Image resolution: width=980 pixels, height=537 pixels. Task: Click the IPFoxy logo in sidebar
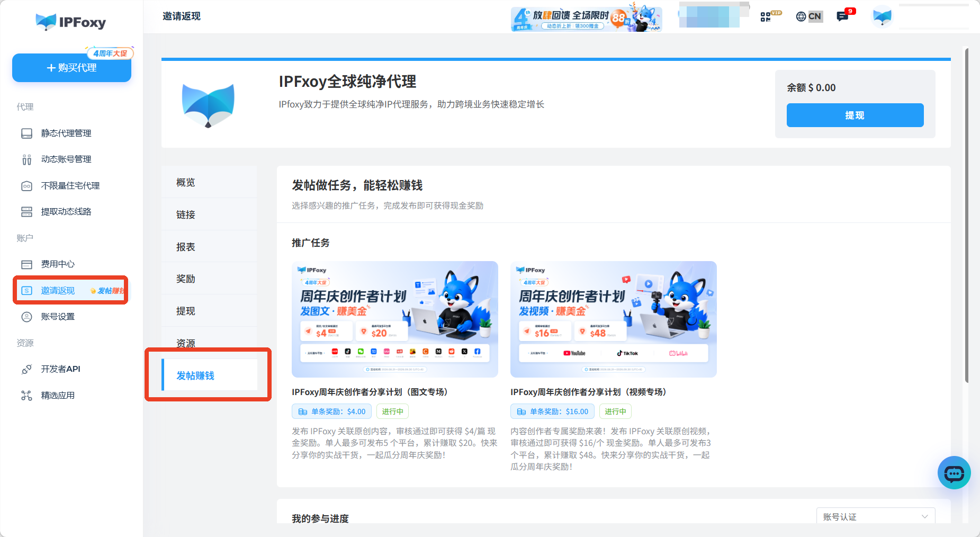click(x=71, y=22)
